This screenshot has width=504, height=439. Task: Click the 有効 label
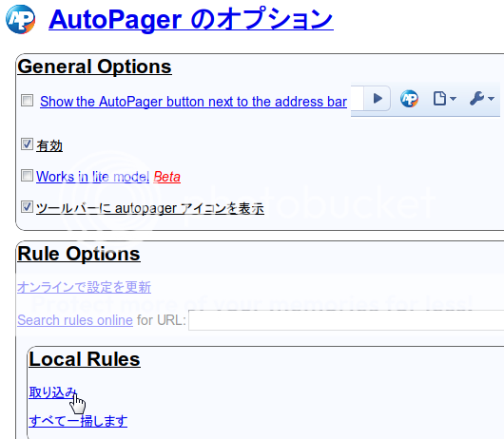point(49,145)
